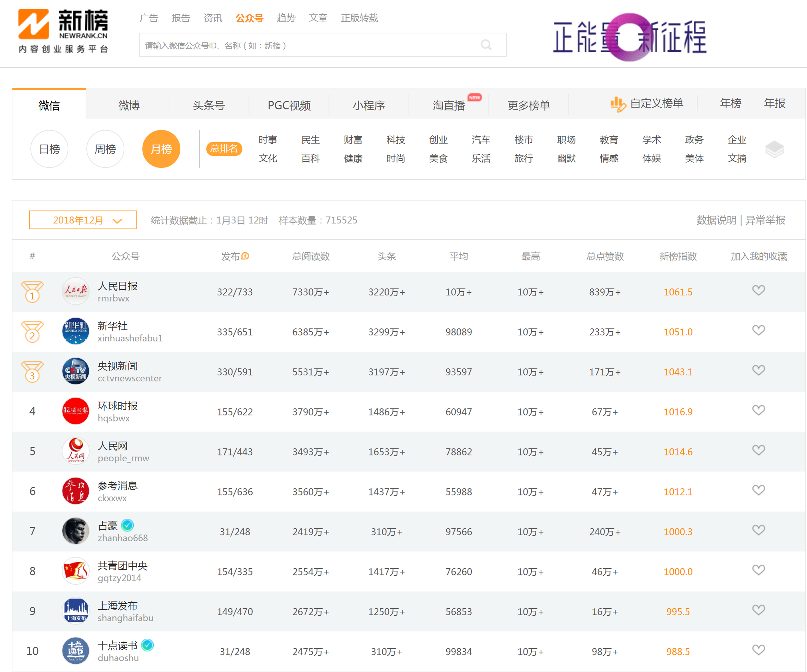Select the 科技 category link
Image resolution: width=807 pixels, height=672 pixels.
coord(396,140)
